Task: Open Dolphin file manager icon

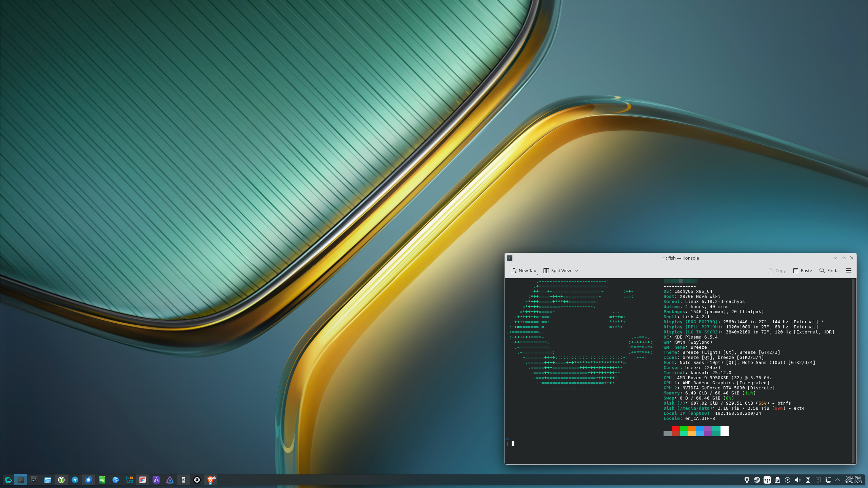Action: click(x=48, y=480)
